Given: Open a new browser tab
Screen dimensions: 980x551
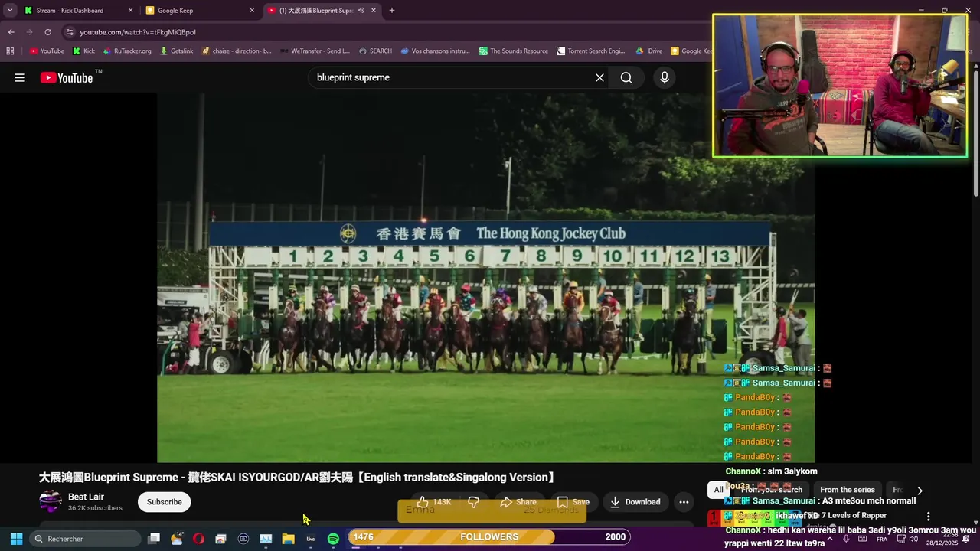Looking at the screenshot, I should (x=392, y=11).
